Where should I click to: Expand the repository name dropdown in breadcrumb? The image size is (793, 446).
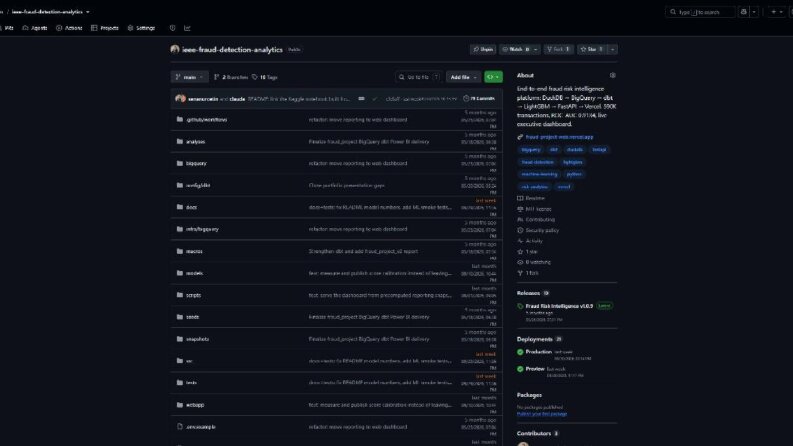pos(87,12)
